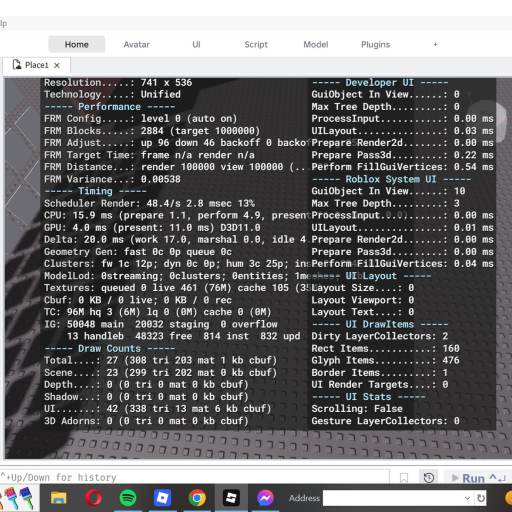Add a new tab with plus button
This screenshot has height=512, width=512.
[x=435, y=44]
